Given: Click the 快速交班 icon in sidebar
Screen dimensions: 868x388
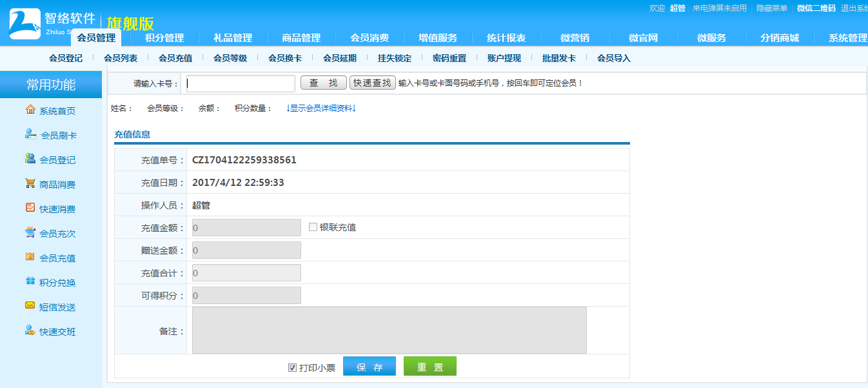Looking at the screenshot, I should coord(30,331).
